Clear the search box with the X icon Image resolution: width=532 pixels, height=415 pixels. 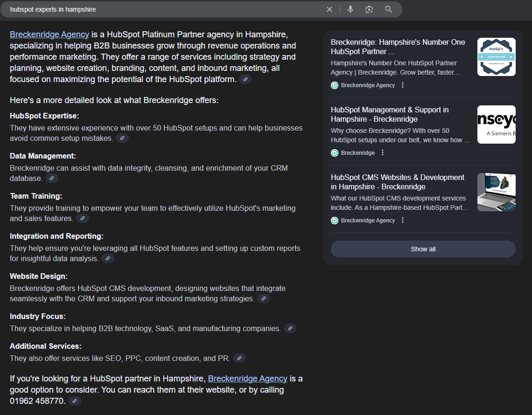click(x=329, y=9)
